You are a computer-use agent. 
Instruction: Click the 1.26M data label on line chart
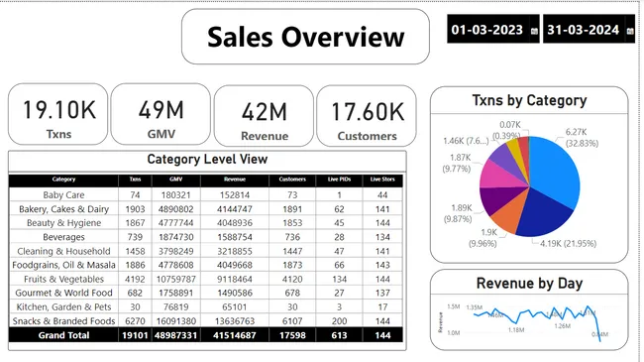coord(562,325)
